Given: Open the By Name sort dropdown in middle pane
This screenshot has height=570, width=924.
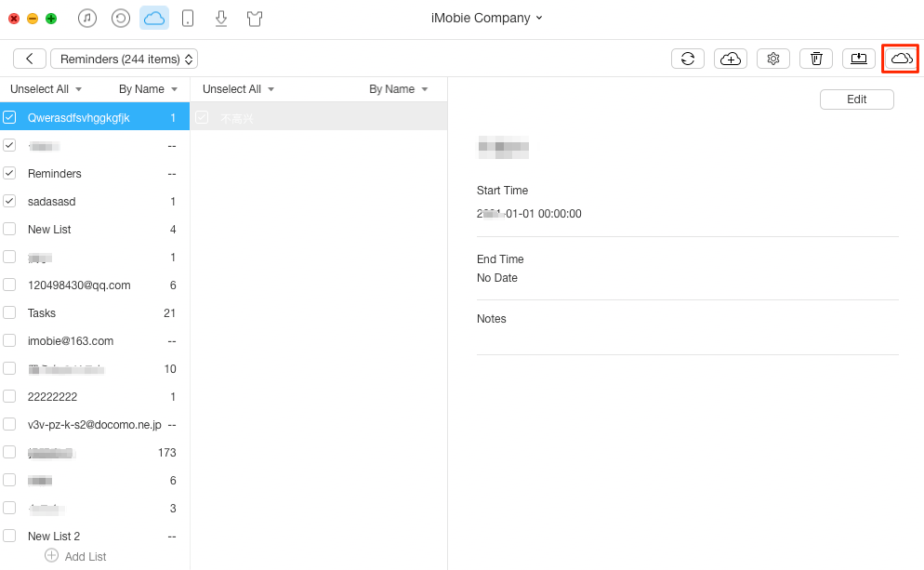Looking at the screenshot, I should 399,89.
